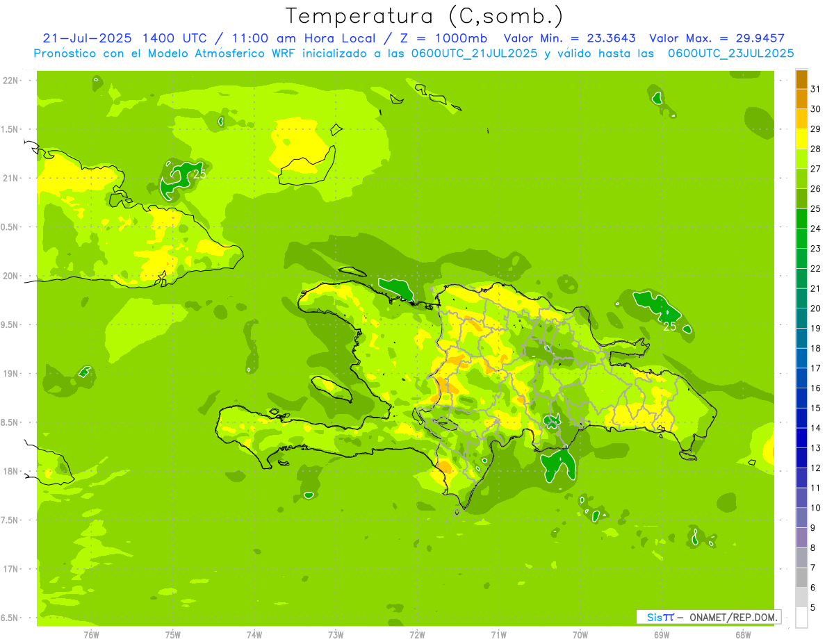
Task: Click the legend value 16
Action: click(815, 388)
